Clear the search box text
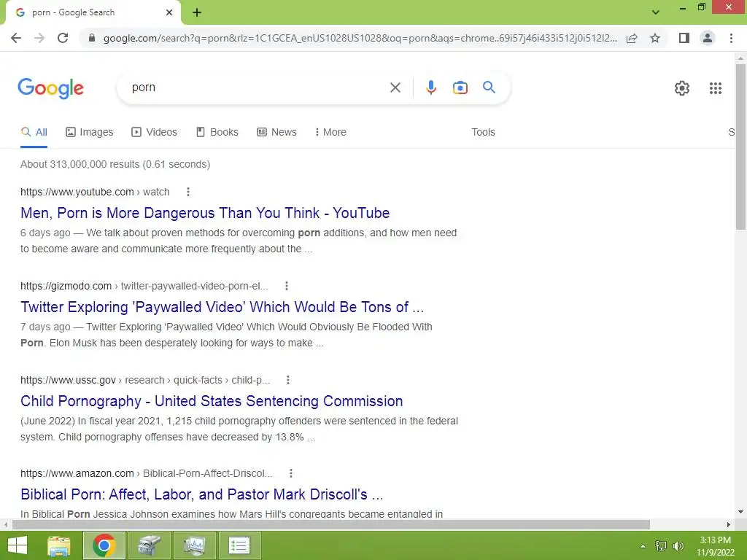This screenshot has height=560, width=747. click(395, 87)
